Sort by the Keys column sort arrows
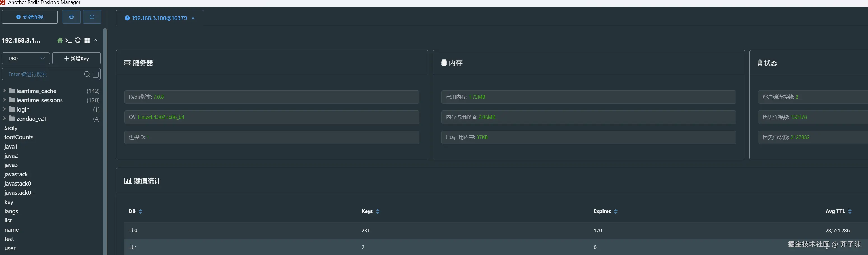This screenshot has width=868, height=255. pyautogui.click(x=377, y=212)
